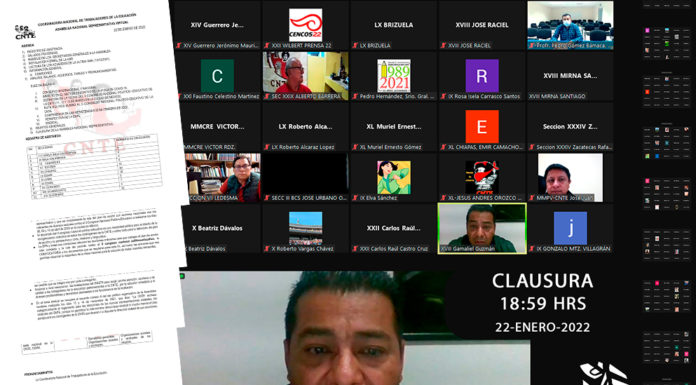Select the highlighted speaker tile of Gamaliel Guzmán
The width and height of the screenshot is (696, 385).
point(482,228)
